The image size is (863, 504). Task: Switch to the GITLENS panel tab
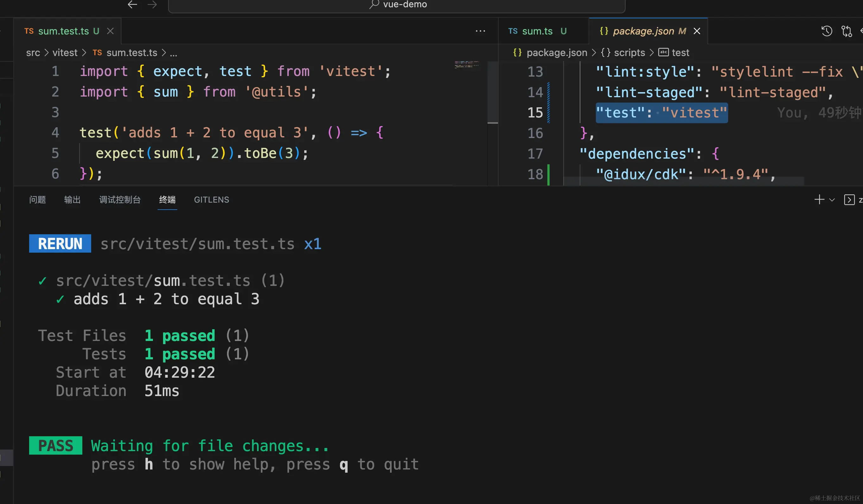[211, 200]
